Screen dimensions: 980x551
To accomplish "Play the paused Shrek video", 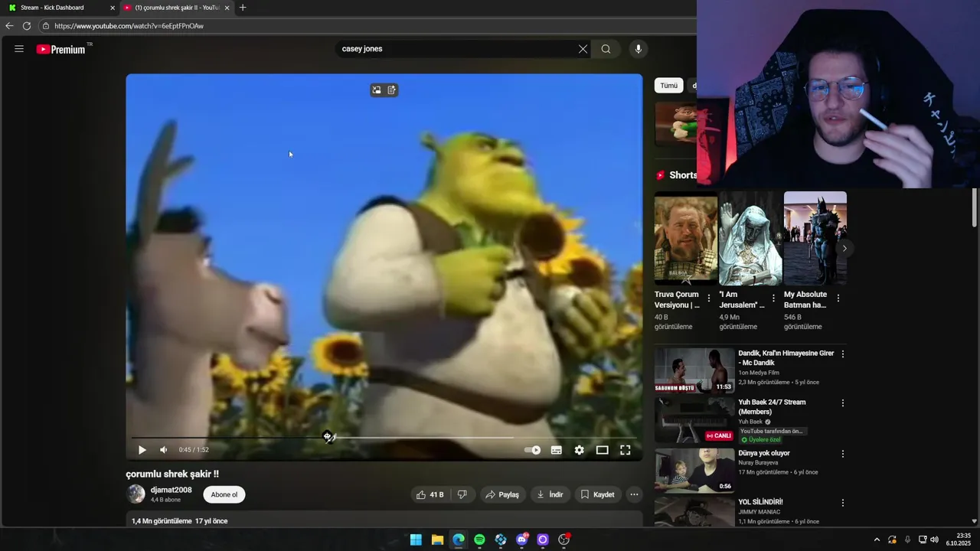I will [142, 450].
